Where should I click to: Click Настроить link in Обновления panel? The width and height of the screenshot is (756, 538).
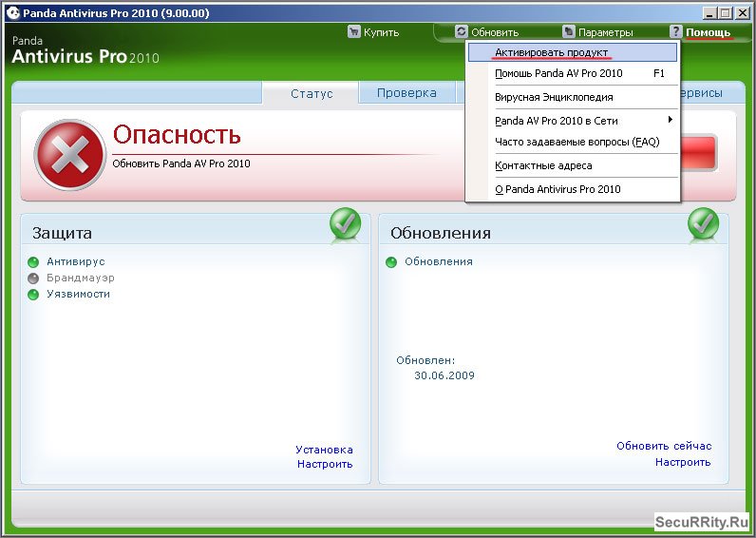tap(683, 462)
